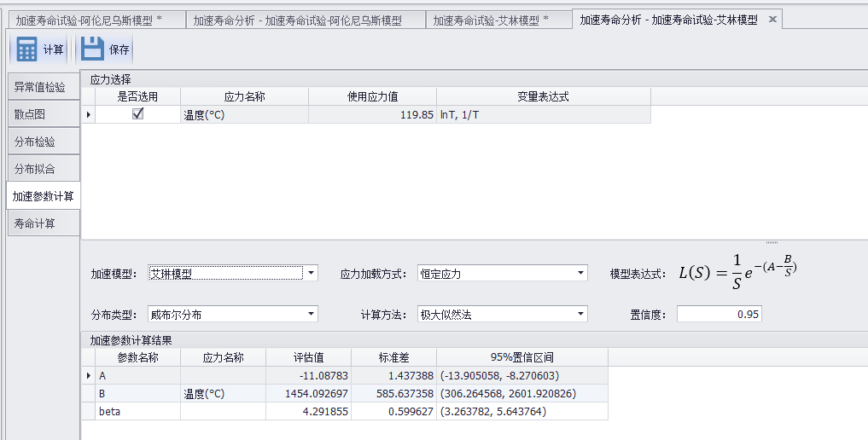This screenshot has height=440, width=868.
Task: Click the 95%置信区间 column header
Action: [522, 357]
